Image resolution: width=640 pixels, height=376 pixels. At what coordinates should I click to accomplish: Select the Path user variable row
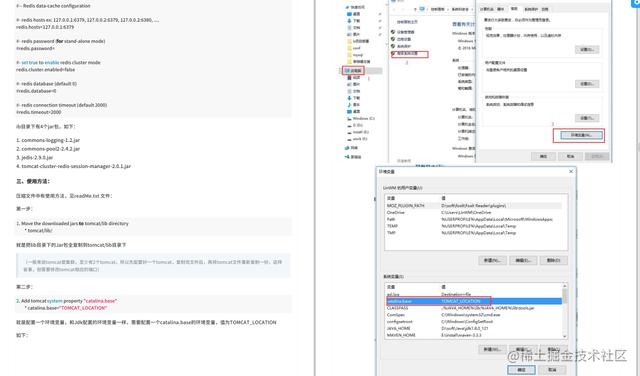(x=473, y=219)
